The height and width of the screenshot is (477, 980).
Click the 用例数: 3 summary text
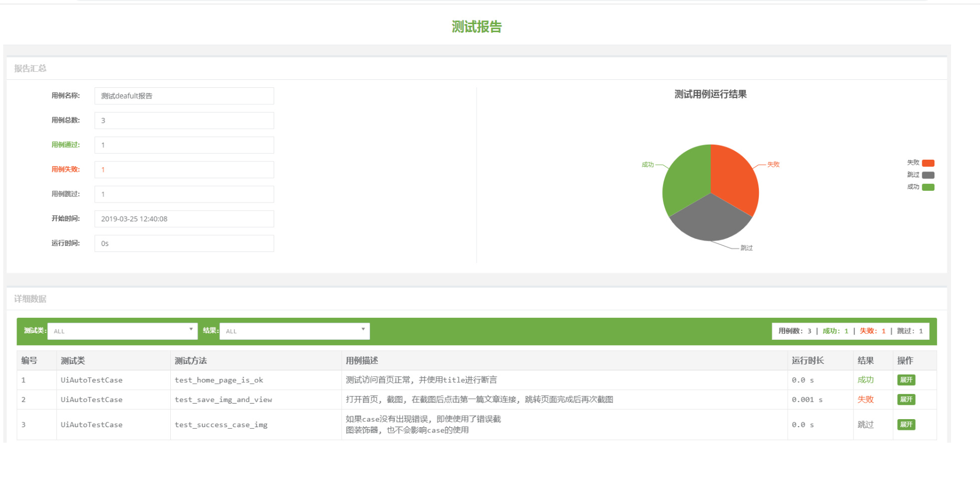(x=795, y=331)
